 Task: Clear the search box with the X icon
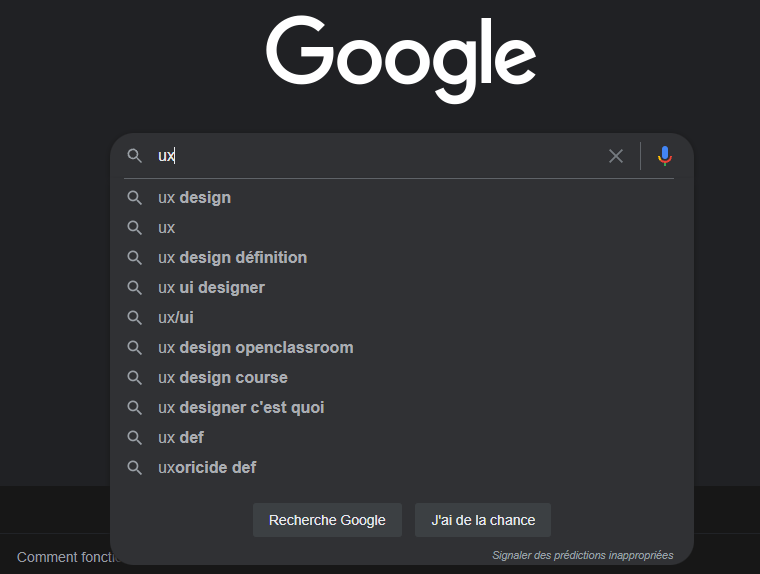616,156
